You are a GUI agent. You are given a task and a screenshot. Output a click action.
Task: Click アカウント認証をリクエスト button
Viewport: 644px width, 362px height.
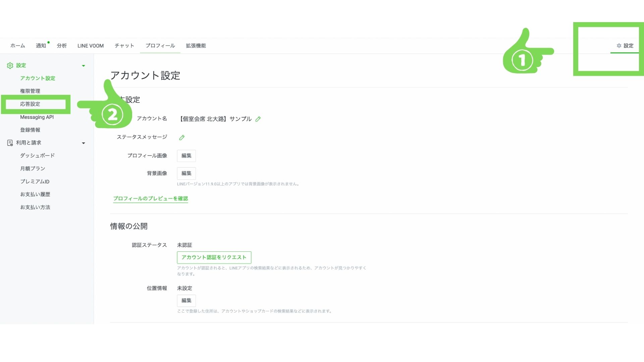click(x=214, y=257)
